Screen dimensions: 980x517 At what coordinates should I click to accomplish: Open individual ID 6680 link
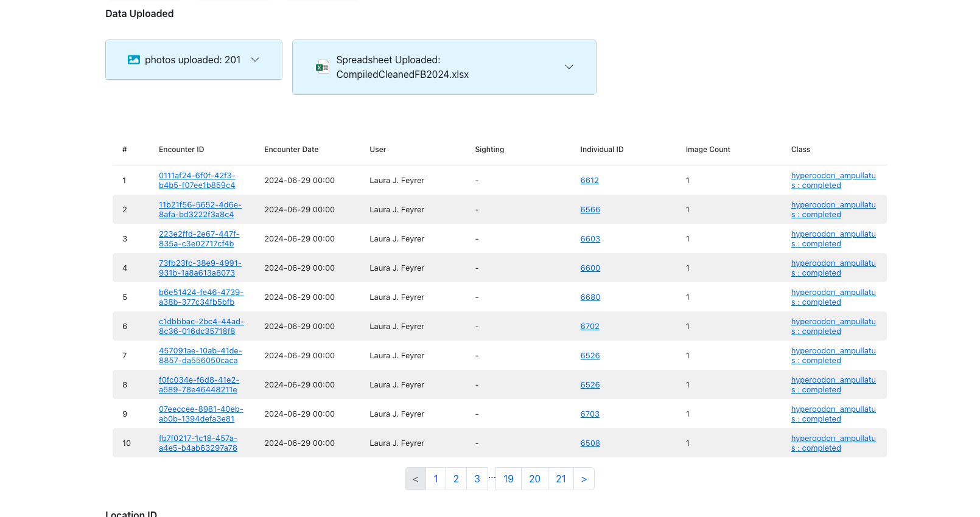click(x=590, y=297)
